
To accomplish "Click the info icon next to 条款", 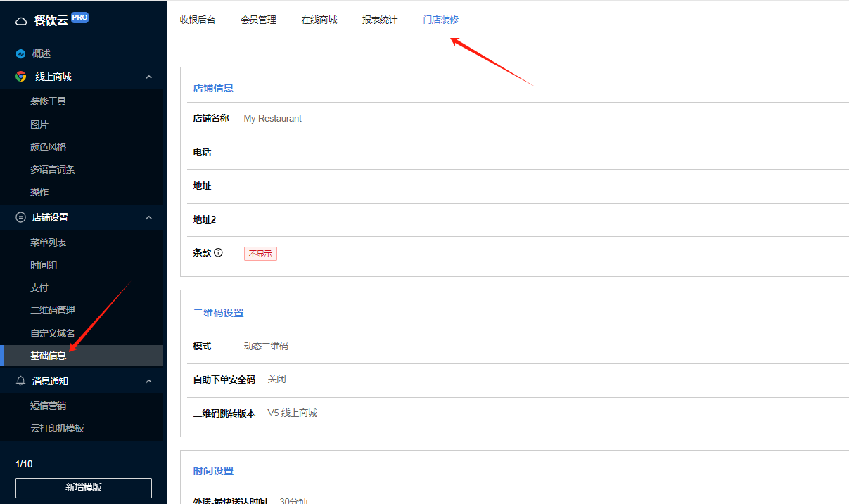I will coord(218,252).
